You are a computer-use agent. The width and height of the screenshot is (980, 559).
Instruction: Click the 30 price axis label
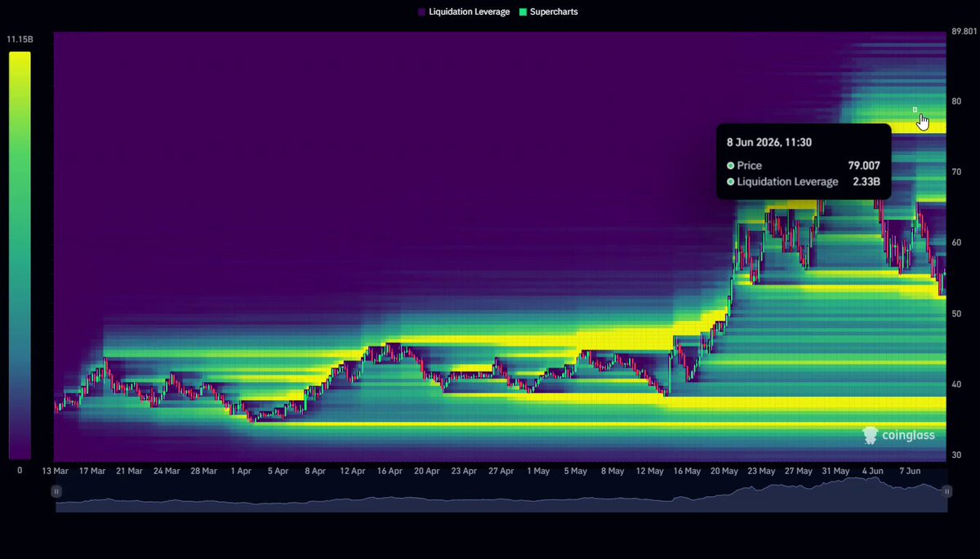[x=957, y=455]
